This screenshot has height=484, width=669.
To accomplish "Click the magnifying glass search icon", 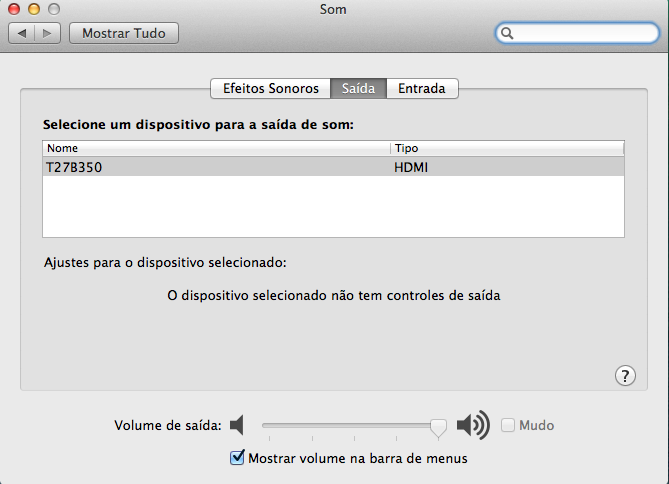I will [508, 33].
